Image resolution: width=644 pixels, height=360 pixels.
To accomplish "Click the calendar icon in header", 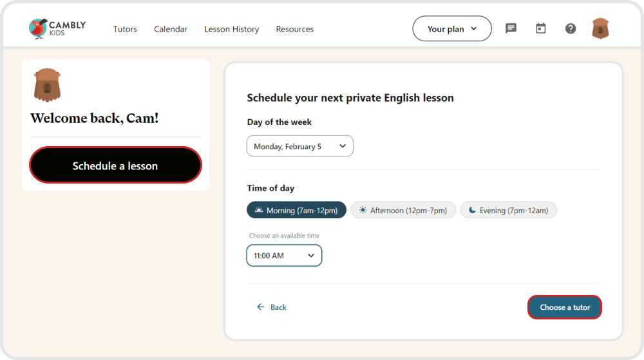I will coord(541,28).
